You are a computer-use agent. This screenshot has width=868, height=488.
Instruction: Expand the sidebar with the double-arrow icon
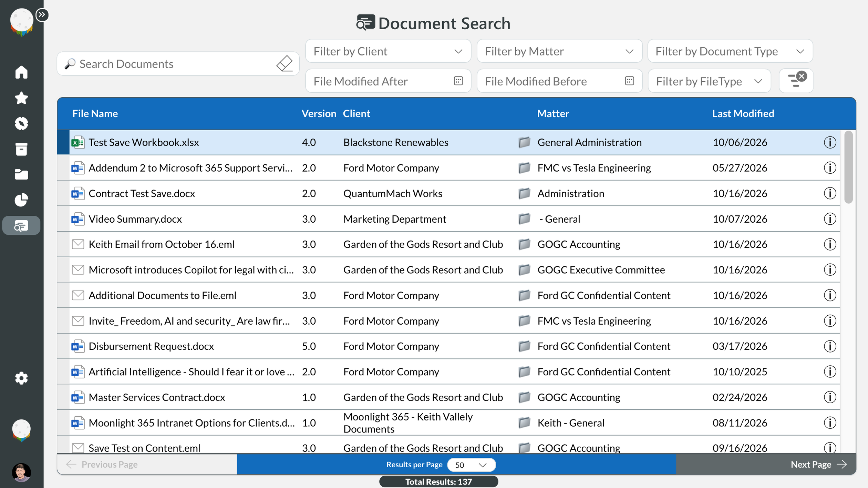(x=42, y=15)
